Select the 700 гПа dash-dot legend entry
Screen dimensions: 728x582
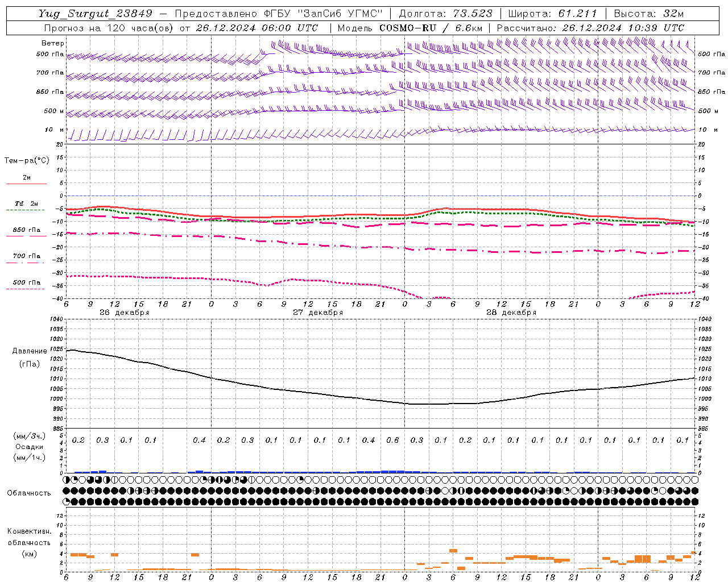click(x=26, y=259)
